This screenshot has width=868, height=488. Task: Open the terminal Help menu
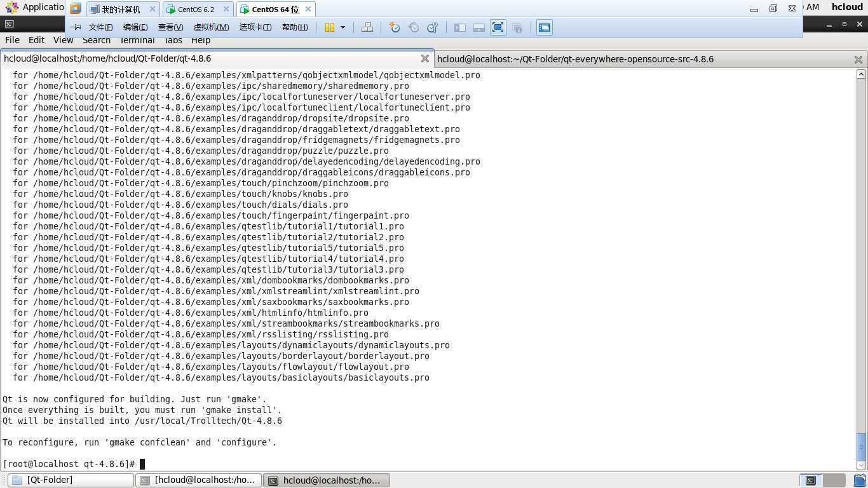pyautogui.click(x=201, y=40)
